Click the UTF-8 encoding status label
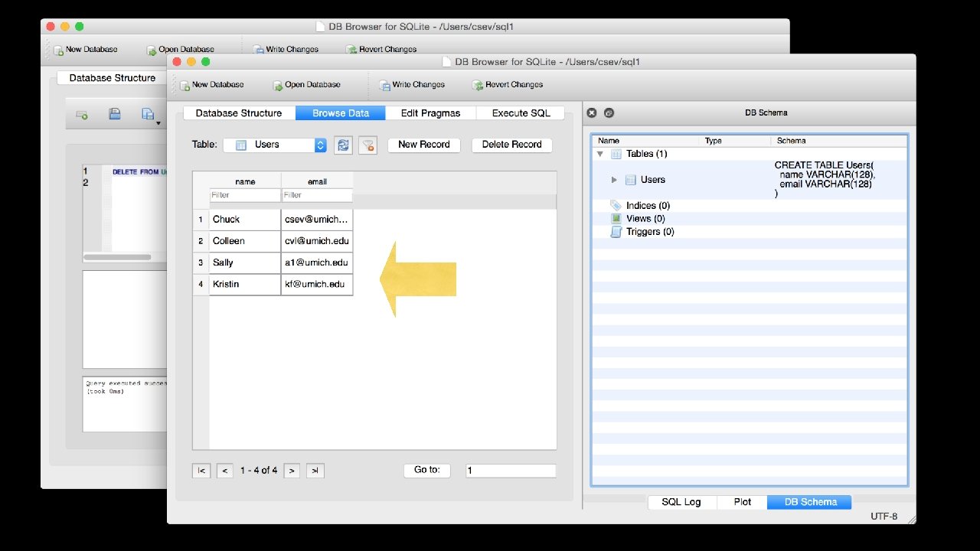Image resolution: width=980 pixels, height=551 pixels. tap(884, 517)
